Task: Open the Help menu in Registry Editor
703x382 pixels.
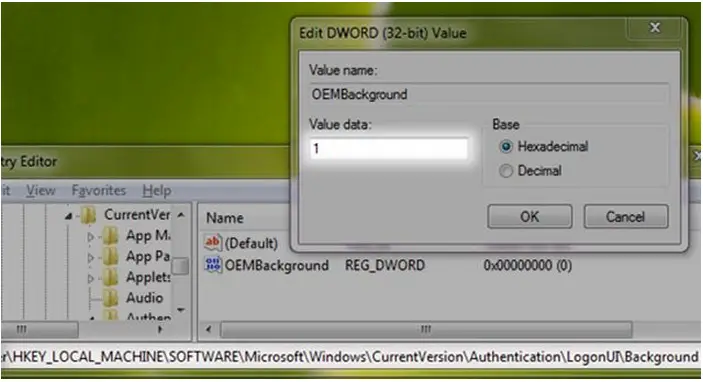Action: coord(157,191)
